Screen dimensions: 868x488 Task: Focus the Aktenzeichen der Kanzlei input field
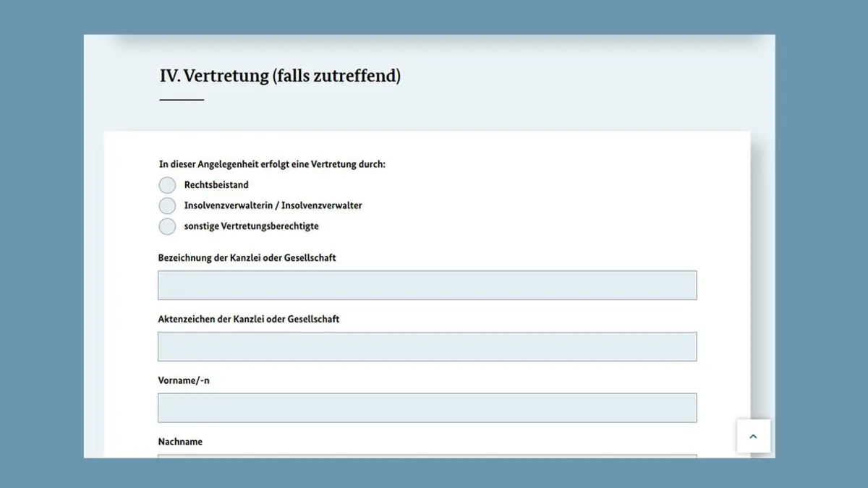[427, 346]
